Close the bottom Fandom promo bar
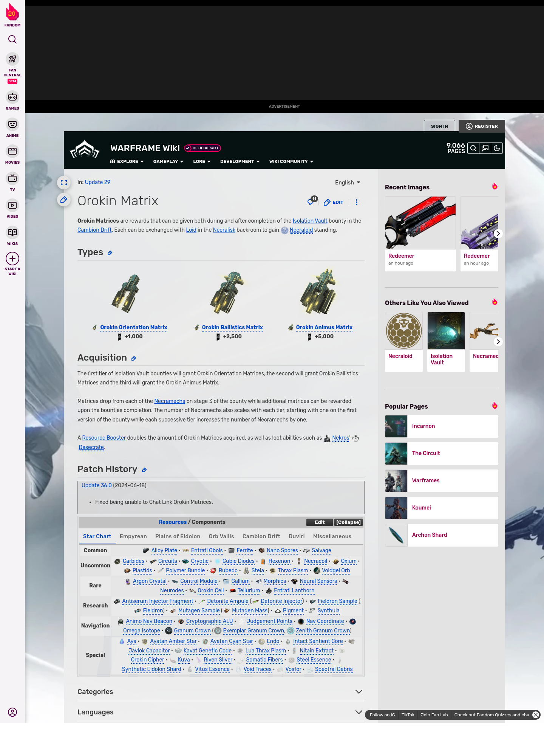Image resolution: width=544 pixels, height=756 pixels. pyautogui.click(x=536, y=715)
